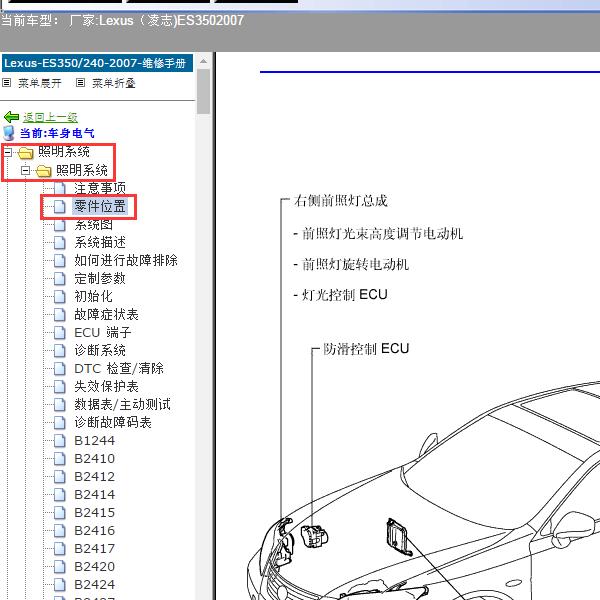600x600 pixels.
Task: Click the 防滑控制 ECU diagram label
Action: (366, 349)
